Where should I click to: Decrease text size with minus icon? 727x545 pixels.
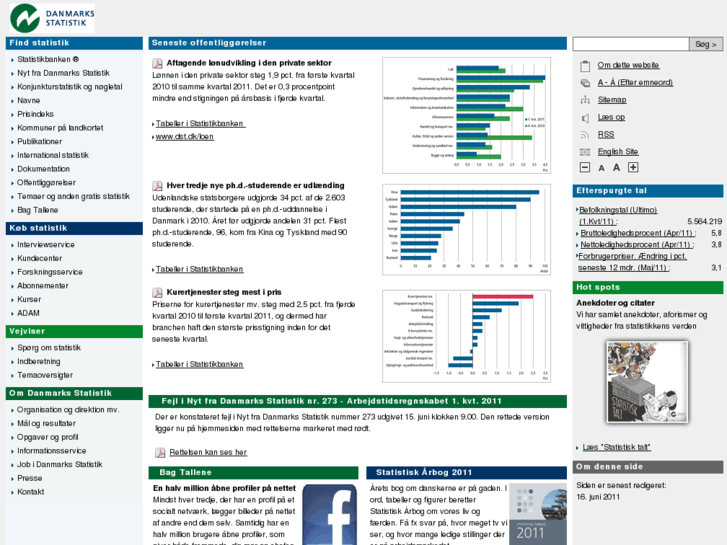click(585, 167)
